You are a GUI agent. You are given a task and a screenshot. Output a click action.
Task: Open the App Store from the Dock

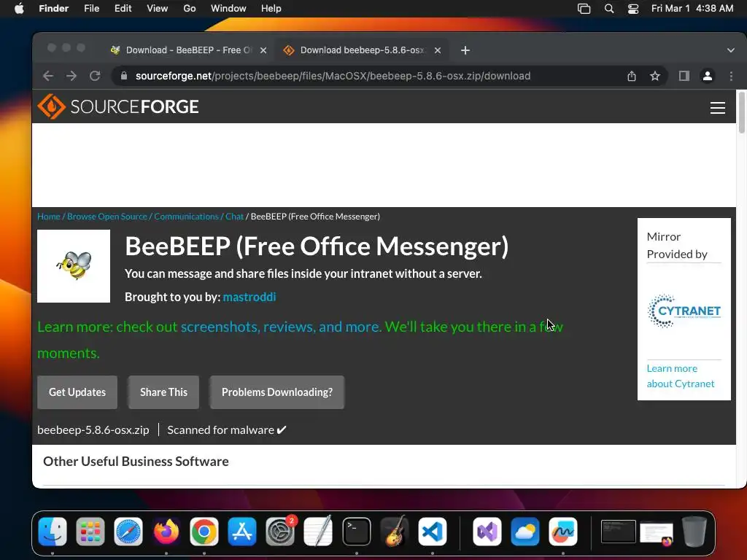point(242,531)
